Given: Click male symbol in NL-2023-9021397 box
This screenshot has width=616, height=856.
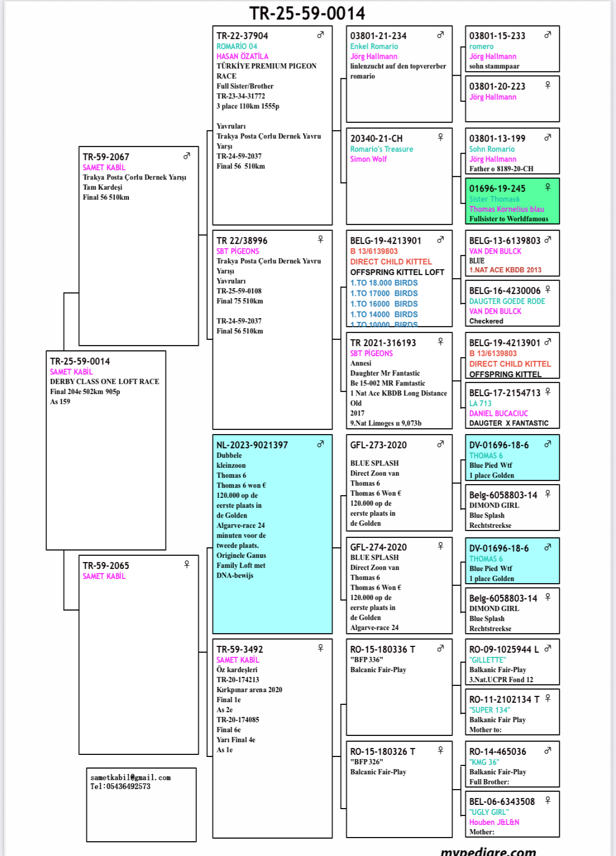Looking at the screenshot, I should pyautogui.click(x=320, y=444).
